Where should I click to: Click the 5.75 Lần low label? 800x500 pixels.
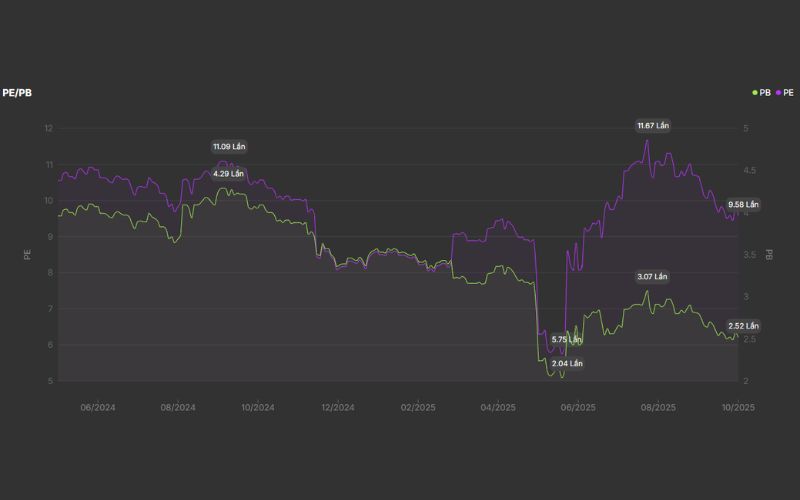(x=566, y=340)
